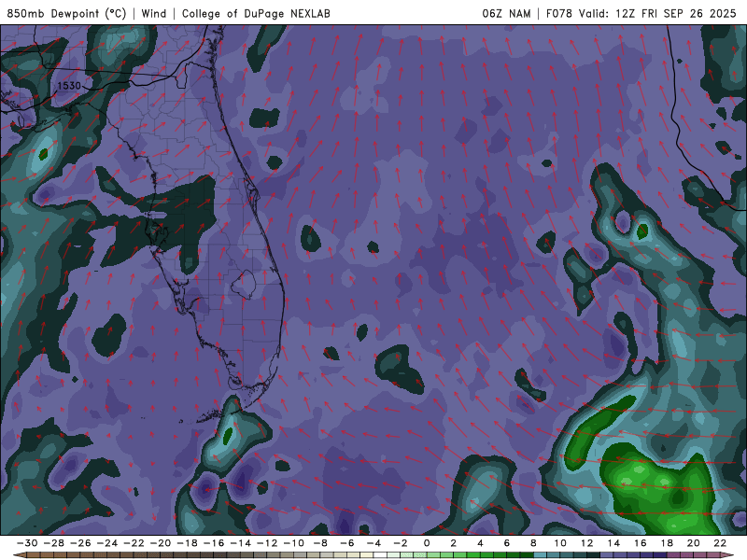Image resolution: width=747 pixels, height=560 pixels.
Task: Click the "College of DuPage NEXLAB" header text
Action: point(256,13)
